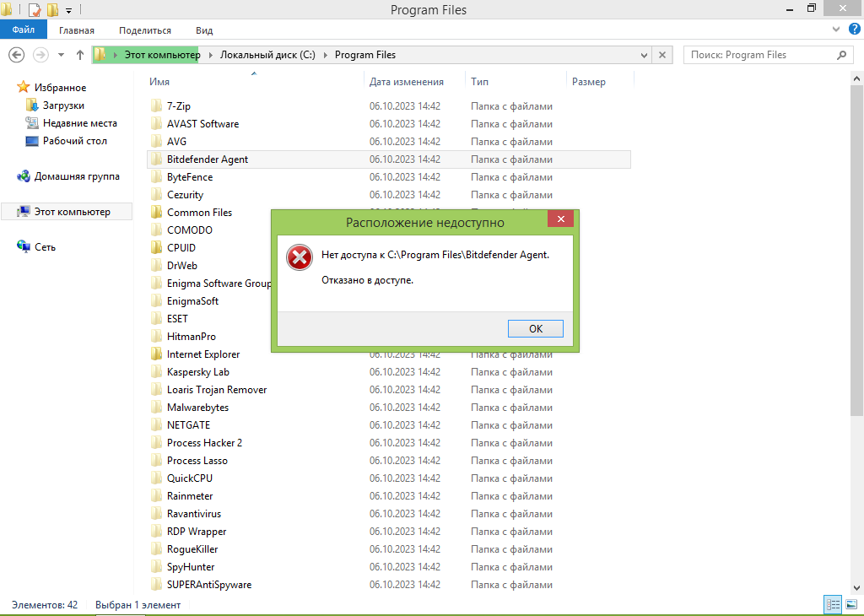The image size is (864, 616).
Task: Select Process Hacker 2 folder icon
Action: 156,442
